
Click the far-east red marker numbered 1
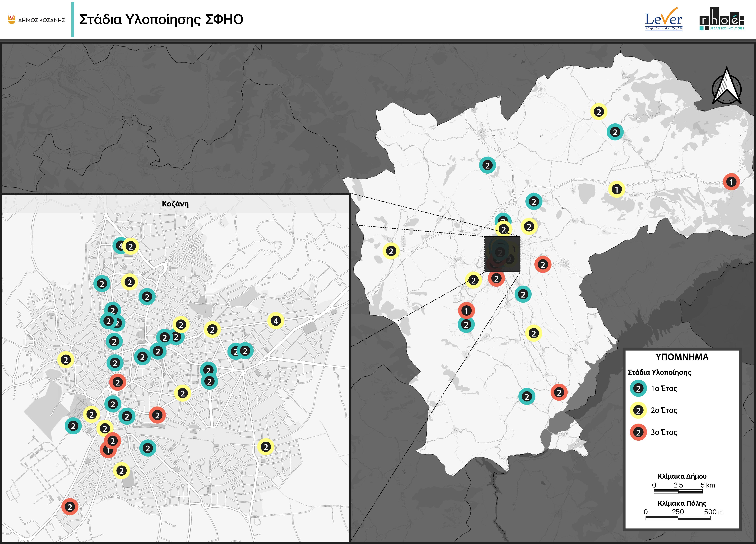[x=731, y=182]
